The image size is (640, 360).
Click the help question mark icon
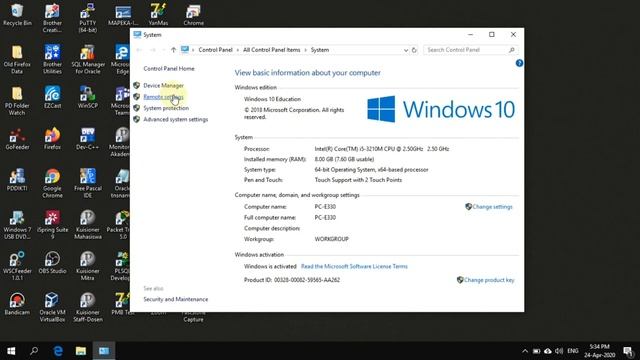click(519, 63)
